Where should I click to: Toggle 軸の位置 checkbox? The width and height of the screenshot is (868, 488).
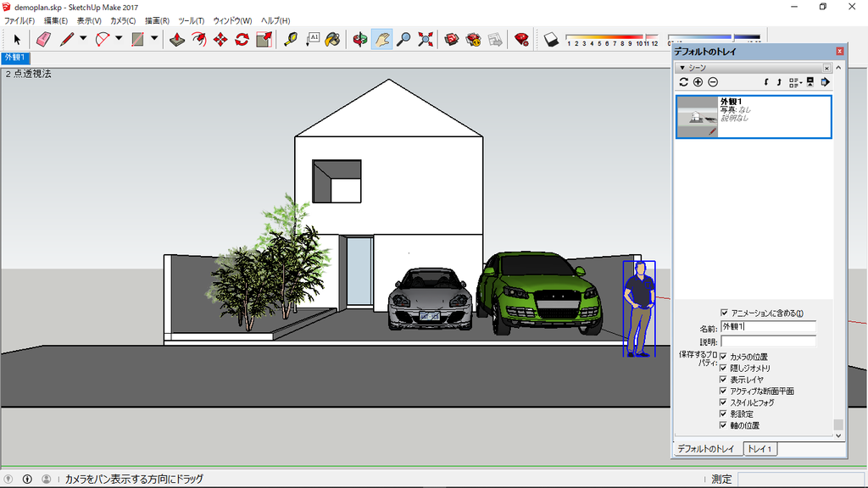[x=723, y=425]
